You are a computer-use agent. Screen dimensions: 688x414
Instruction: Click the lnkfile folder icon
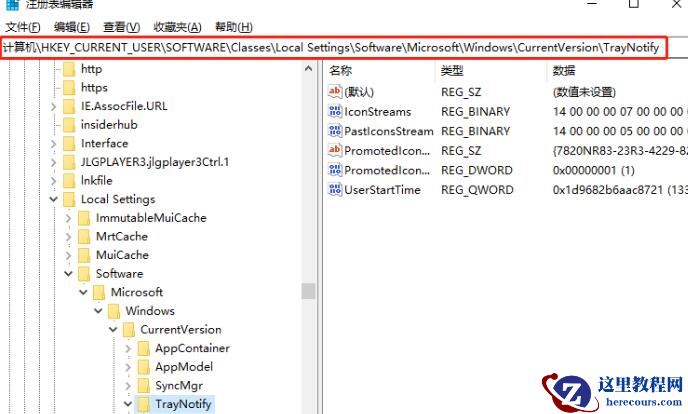69,181
